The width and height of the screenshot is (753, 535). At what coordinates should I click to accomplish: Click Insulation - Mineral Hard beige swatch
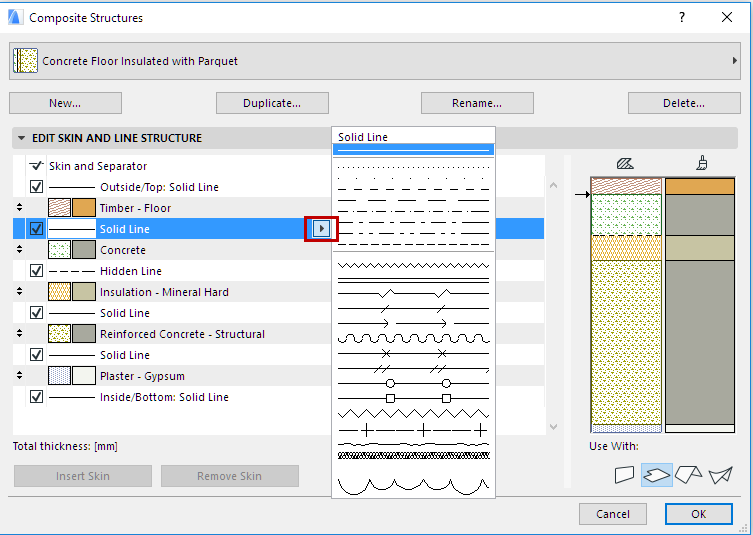[x=84, y=292]
